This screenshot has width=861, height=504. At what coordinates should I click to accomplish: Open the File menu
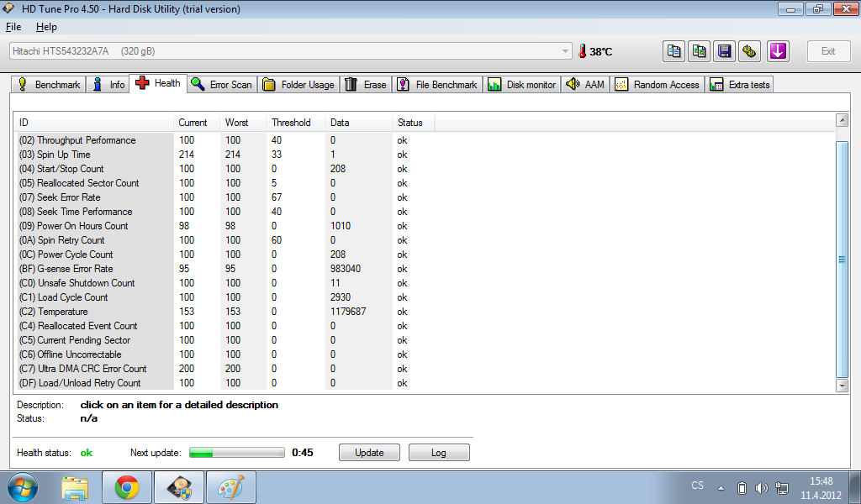pyautogui.click(x=13, y=27)
